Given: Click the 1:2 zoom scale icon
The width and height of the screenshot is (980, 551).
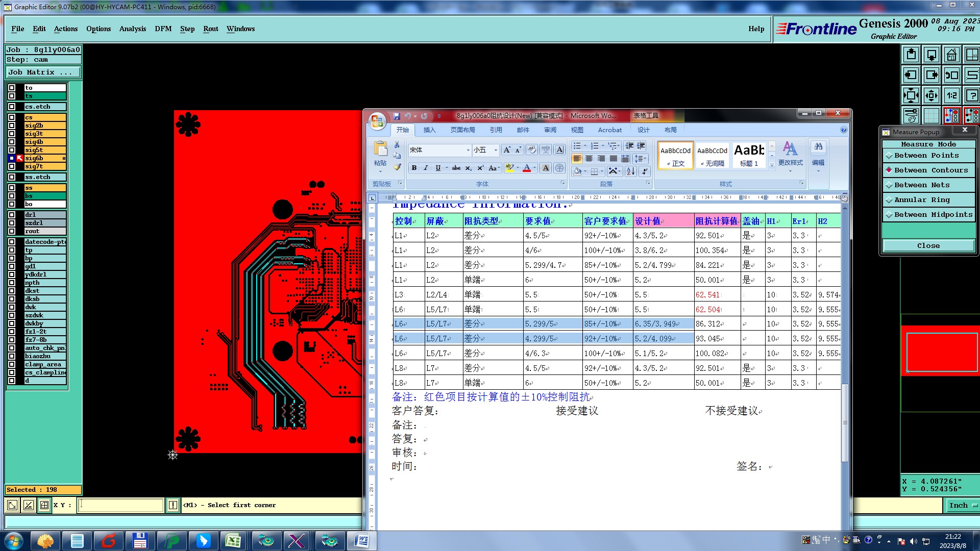Looking at the screenshot, I should (951, 95).
